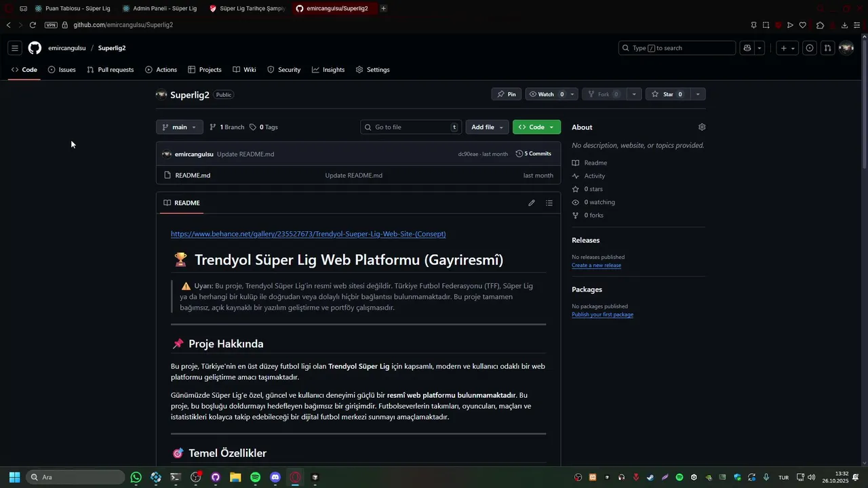Screen dimensions: 868x488
Task: Open the Behance gallery link in README
Action: (308, 234)
